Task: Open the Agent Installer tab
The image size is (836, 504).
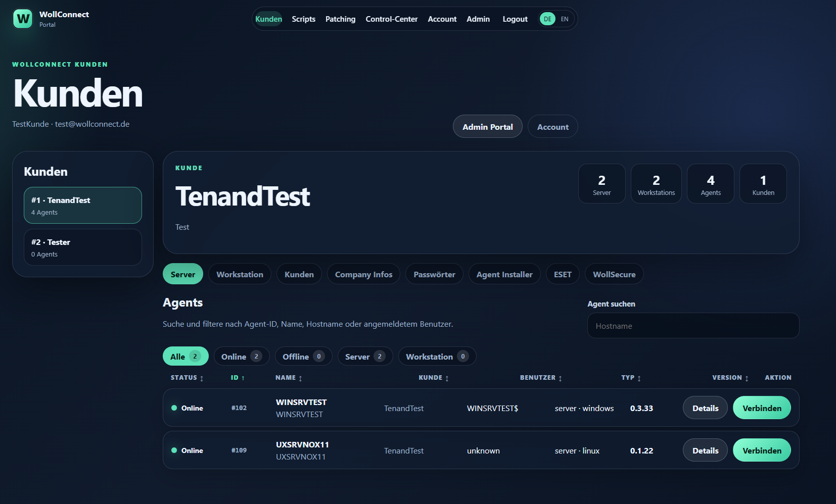Action: [504, 274]
